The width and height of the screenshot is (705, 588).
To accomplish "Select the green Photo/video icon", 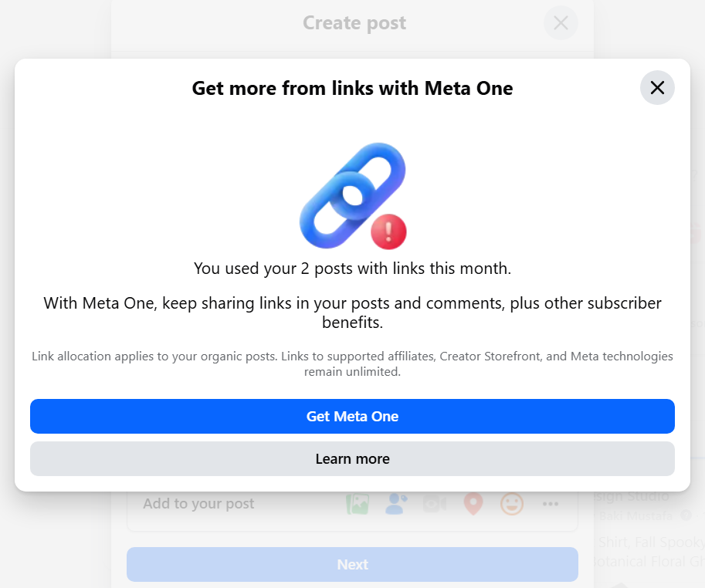I will pyautogui.click(x=358, y=504).
